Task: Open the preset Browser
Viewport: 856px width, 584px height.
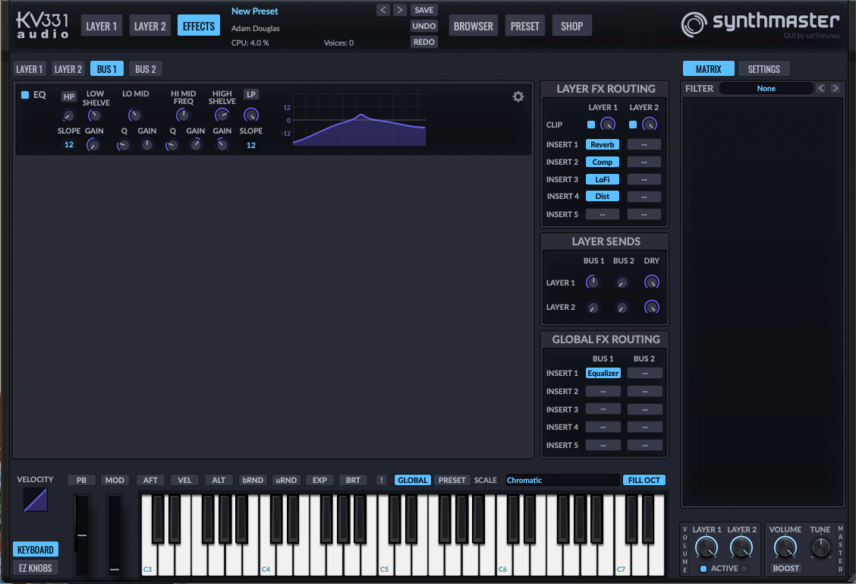Action: pos(473,26)
